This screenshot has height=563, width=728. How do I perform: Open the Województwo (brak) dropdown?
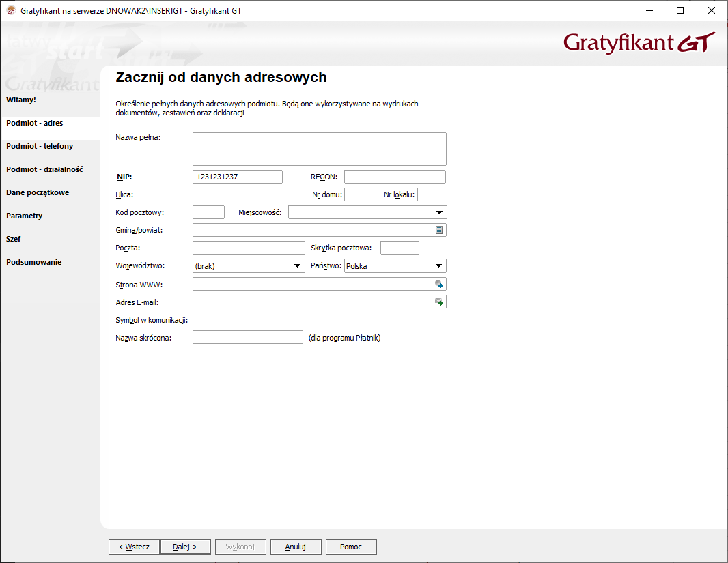(x=298, y=265)
